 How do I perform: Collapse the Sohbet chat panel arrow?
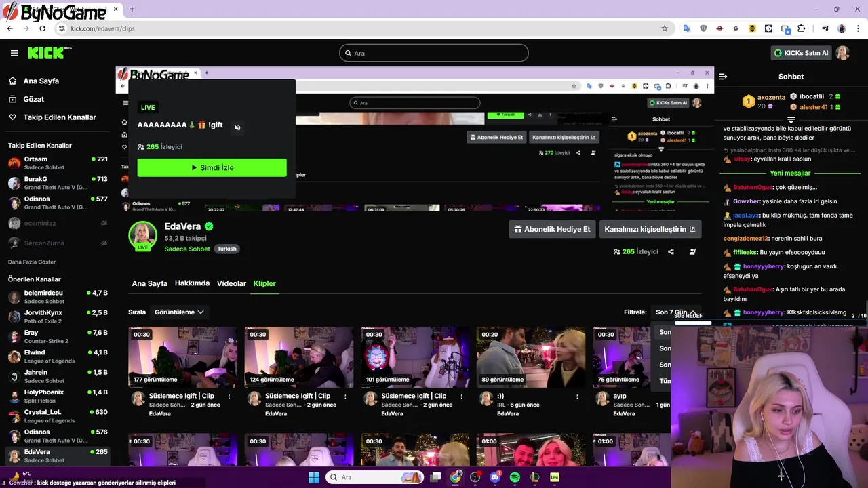tap(723, 77)
